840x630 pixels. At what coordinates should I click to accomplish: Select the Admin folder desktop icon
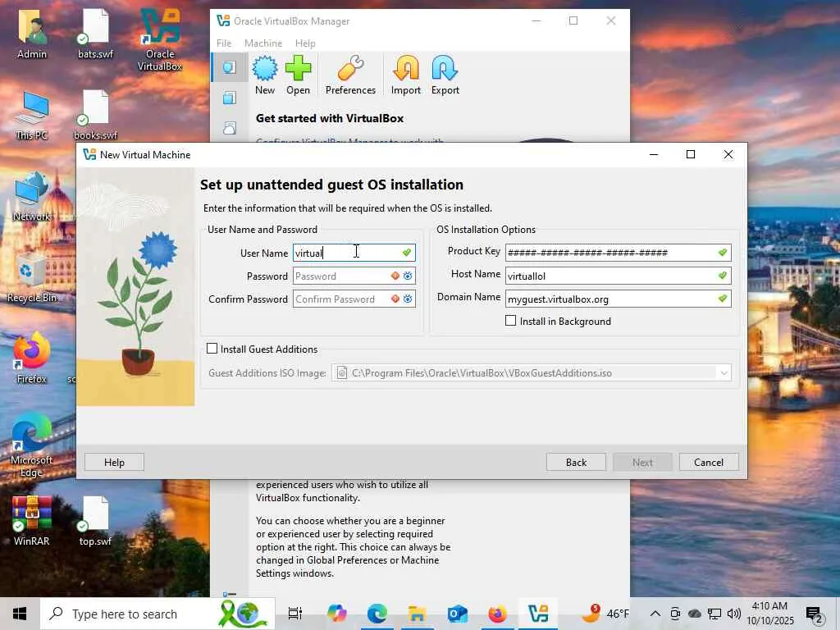coord(32,33)
